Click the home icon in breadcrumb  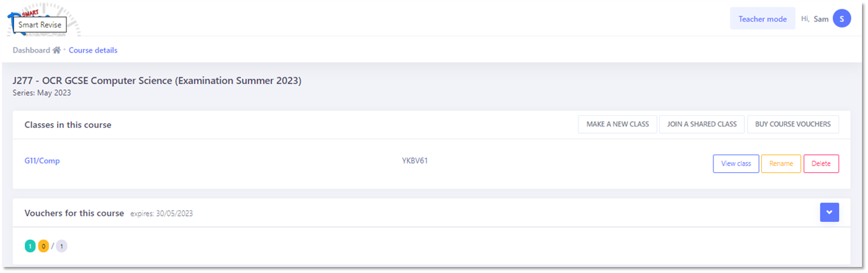(57, 50)
